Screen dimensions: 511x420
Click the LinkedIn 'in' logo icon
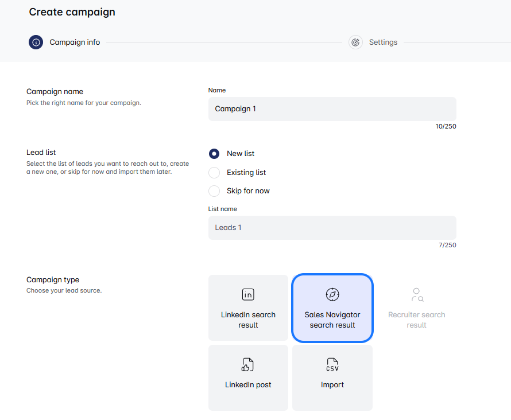(x=248, y=295)
